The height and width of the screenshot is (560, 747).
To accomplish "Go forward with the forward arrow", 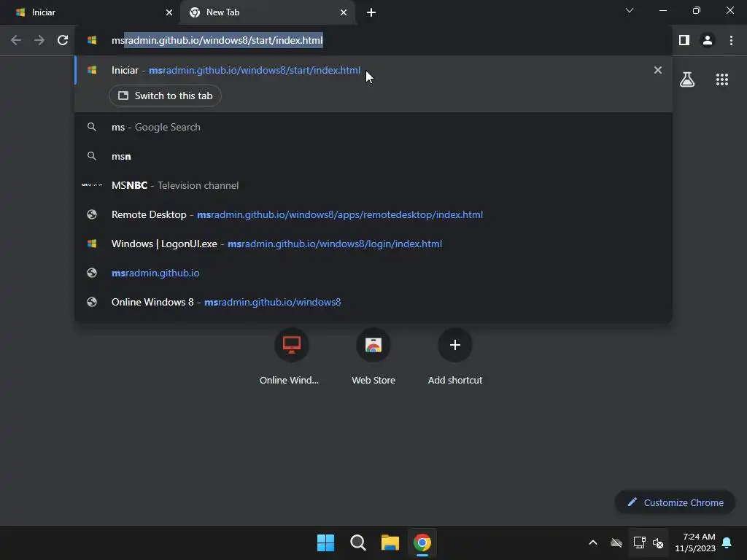I will [x=39, y=41].
